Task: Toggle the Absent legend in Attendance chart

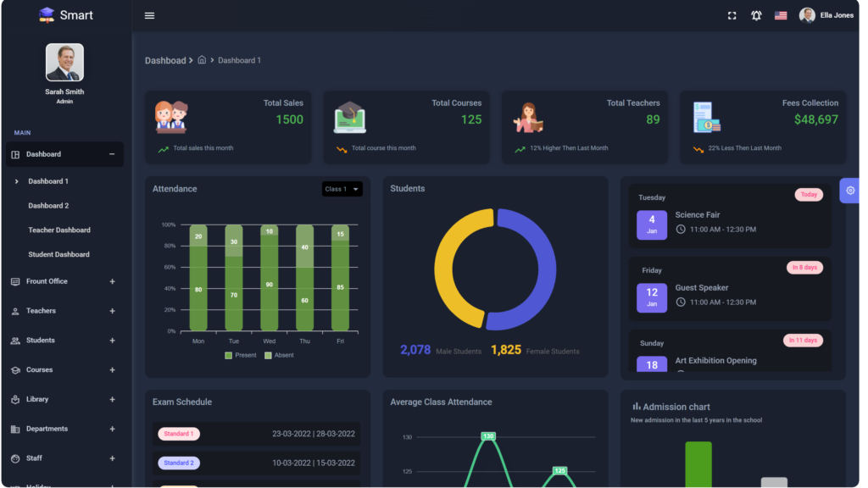Action: [x=279, y=355]
